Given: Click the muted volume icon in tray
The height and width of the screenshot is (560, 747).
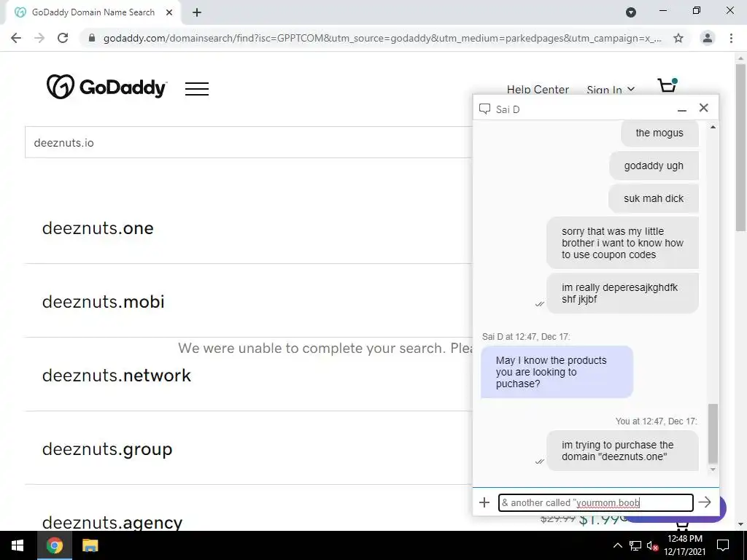Looking at the screenshot, I should pyautogui.click(x=652, y=545).
